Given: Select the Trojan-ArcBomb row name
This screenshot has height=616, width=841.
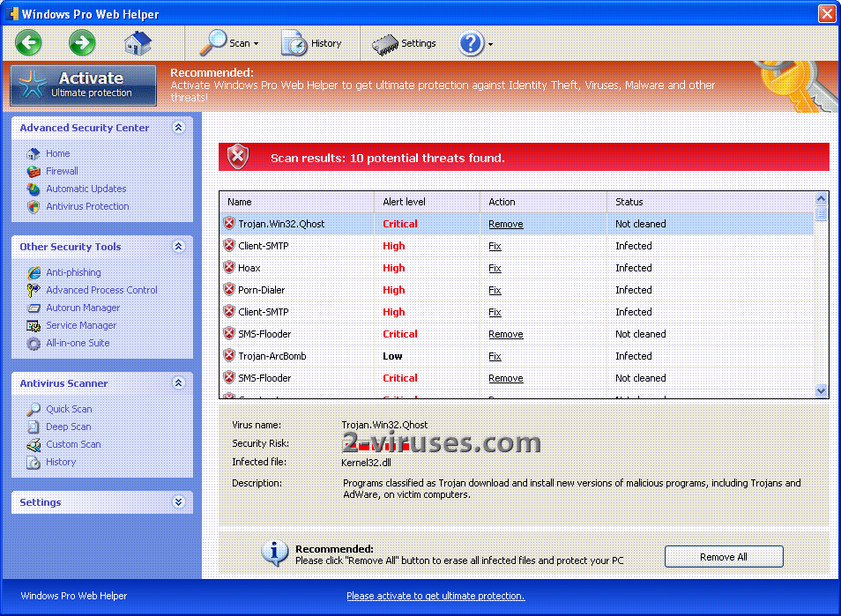Looking at the screenshot, I should coord(272,356).
